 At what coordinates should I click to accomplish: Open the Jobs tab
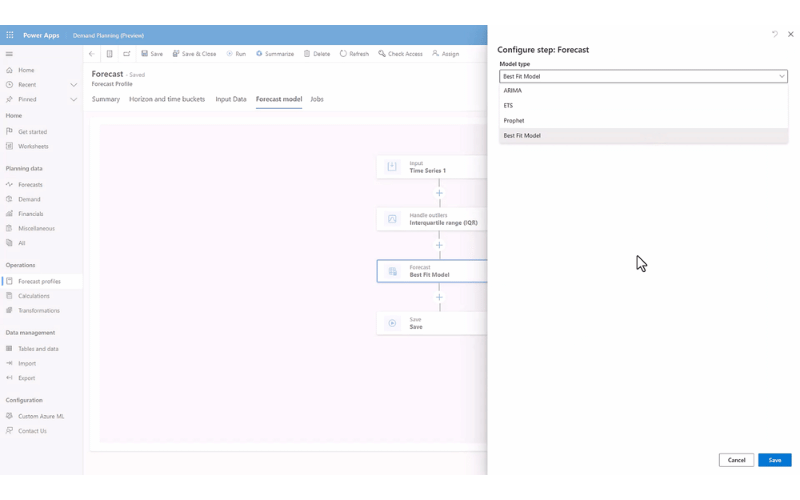click(317, 99)
